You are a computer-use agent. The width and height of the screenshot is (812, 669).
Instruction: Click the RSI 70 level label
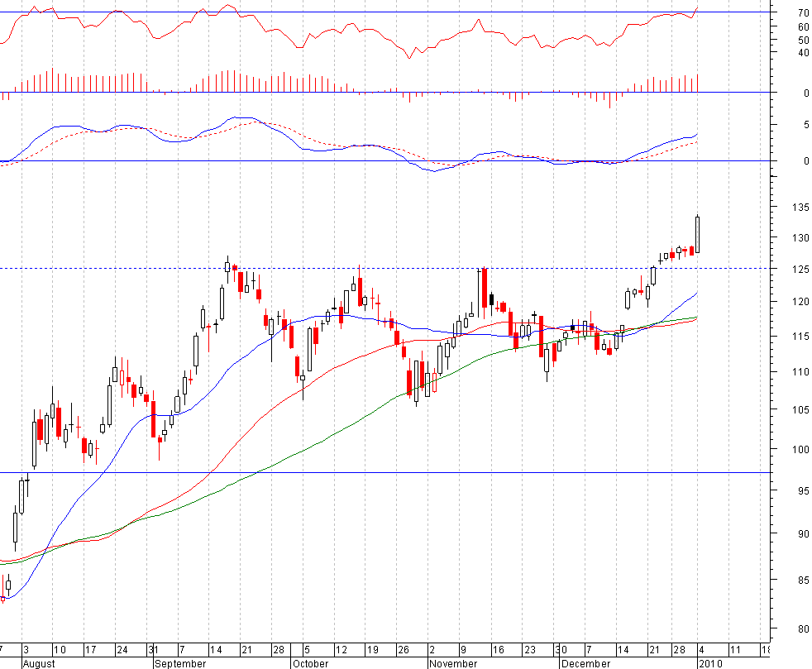803,13
